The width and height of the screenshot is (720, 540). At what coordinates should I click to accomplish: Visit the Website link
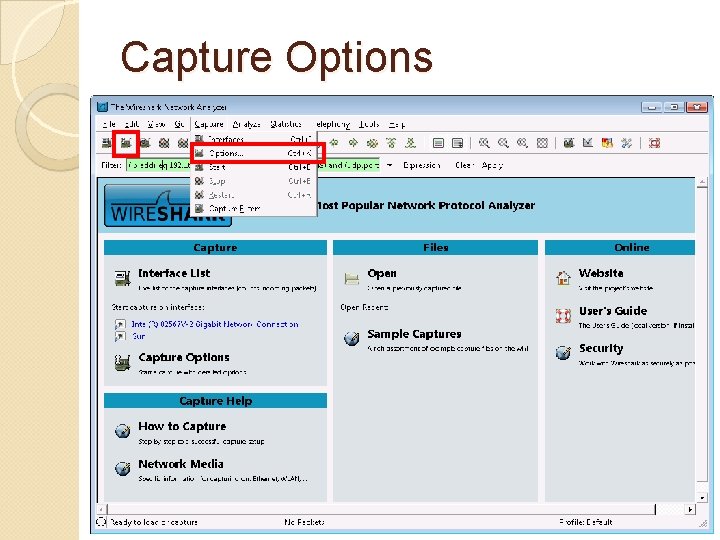tap(601, 273)
